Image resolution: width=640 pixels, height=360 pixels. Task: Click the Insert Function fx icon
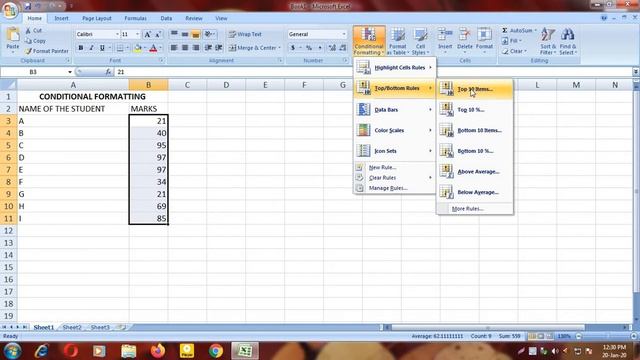coord(108,72)
